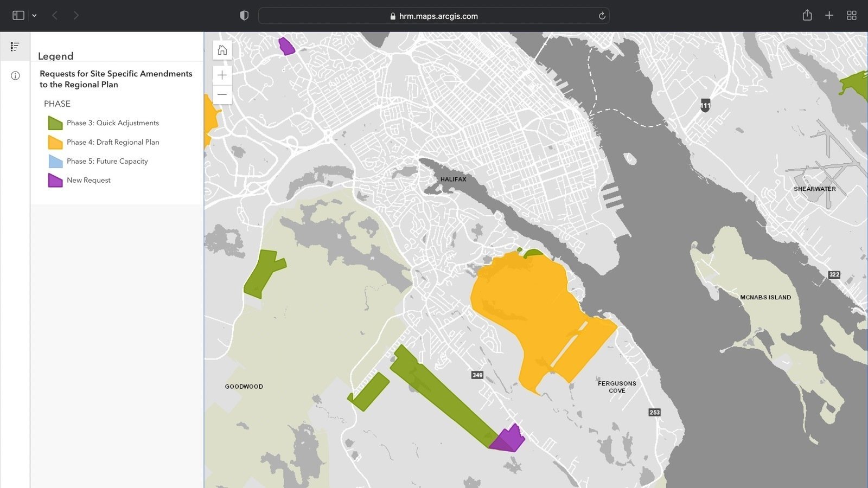
Task: Click the privacy shield icon near the address bar
Action: [244, 15]
